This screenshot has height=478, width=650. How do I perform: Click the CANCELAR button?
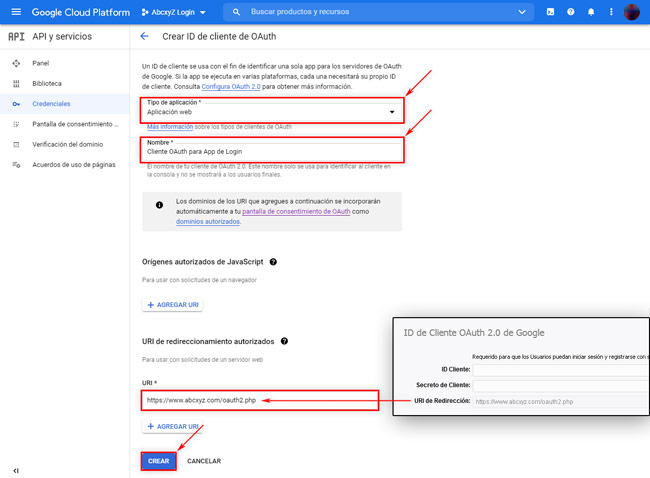pos(204,461)
